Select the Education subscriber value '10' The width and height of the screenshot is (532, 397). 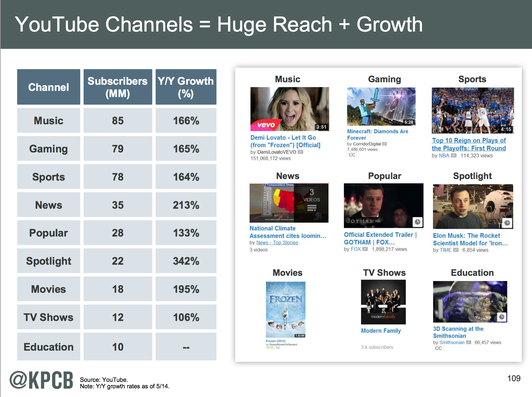click(x=118, y=347)
